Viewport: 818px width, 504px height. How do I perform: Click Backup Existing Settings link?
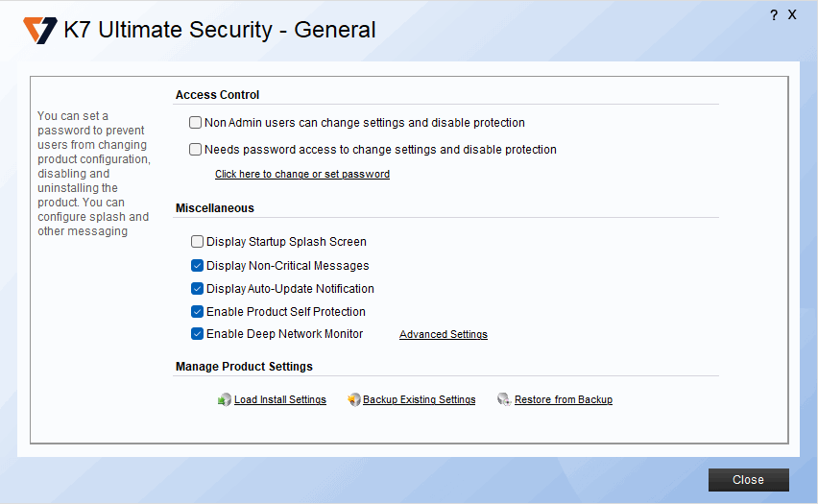tap(420, 400)
